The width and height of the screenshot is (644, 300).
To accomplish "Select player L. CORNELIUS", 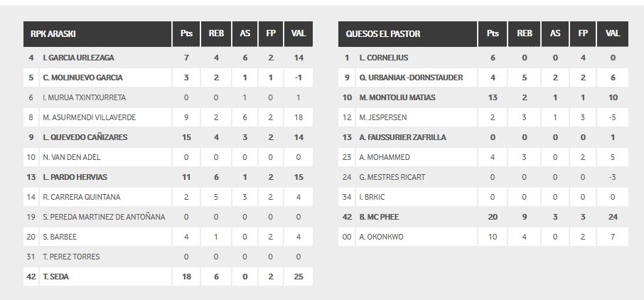I will pyautogui.click(x=384, y=58).
